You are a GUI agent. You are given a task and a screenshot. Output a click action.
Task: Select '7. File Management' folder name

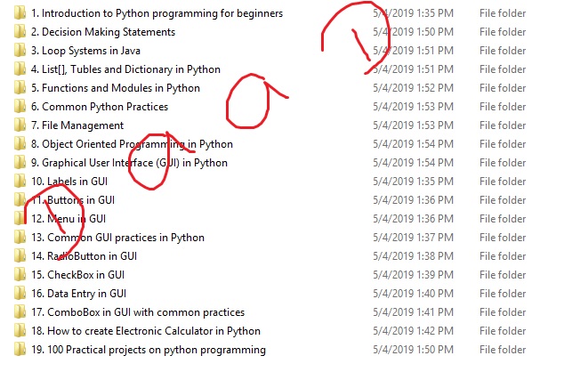77,125
